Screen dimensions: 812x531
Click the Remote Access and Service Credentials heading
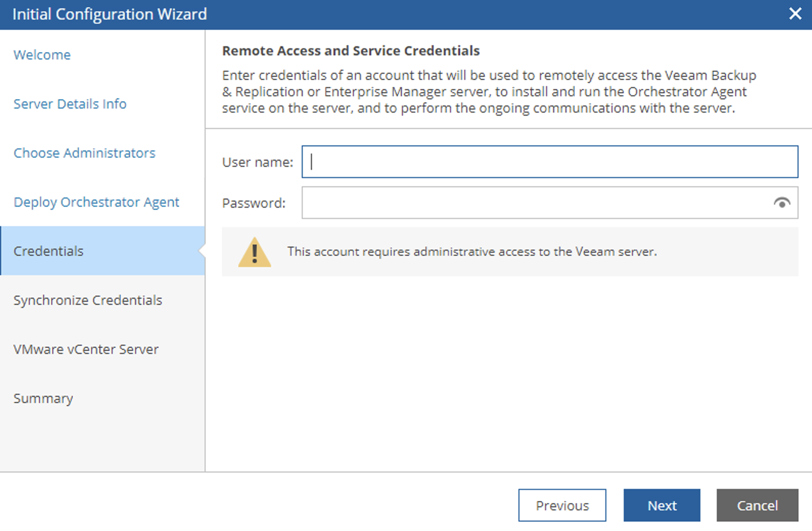(x=351, y=51)
